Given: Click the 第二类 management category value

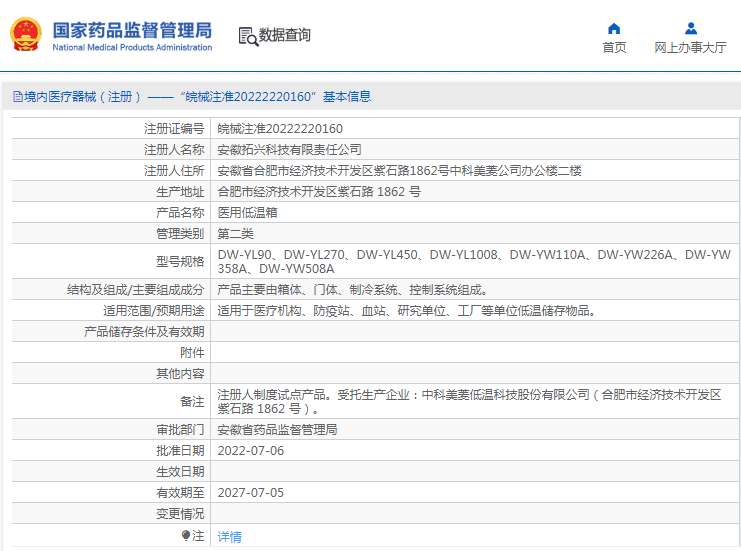Looking at the screenshot, I should 236,234.
